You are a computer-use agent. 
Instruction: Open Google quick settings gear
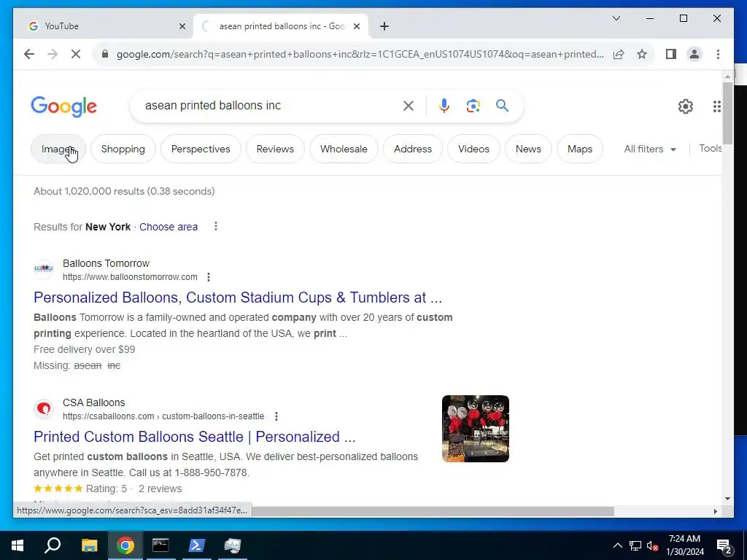click(x=686, y=106)
